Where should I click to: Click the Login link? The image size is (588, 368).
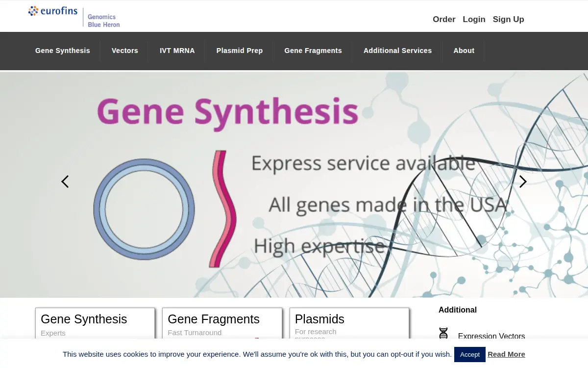[x=474, y=19]
